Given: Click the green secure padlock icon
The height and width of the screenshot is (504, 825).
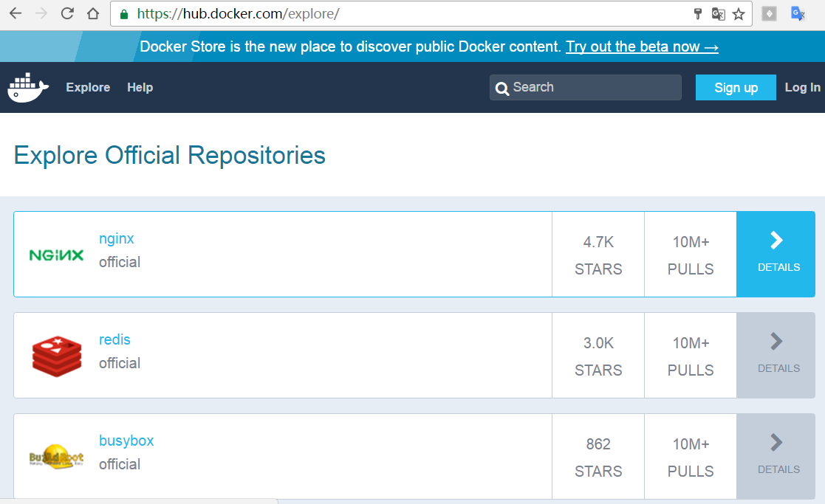Looking at the screenshot, I should 124,14.
